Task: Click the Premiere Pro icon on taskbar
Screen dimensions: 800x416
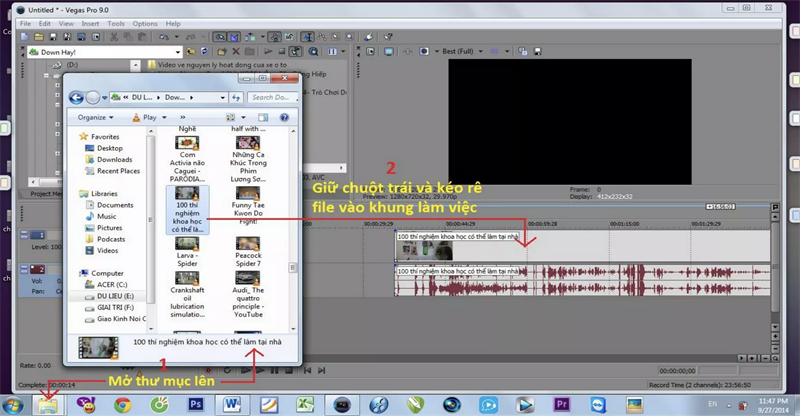Action: coord(561,405)
